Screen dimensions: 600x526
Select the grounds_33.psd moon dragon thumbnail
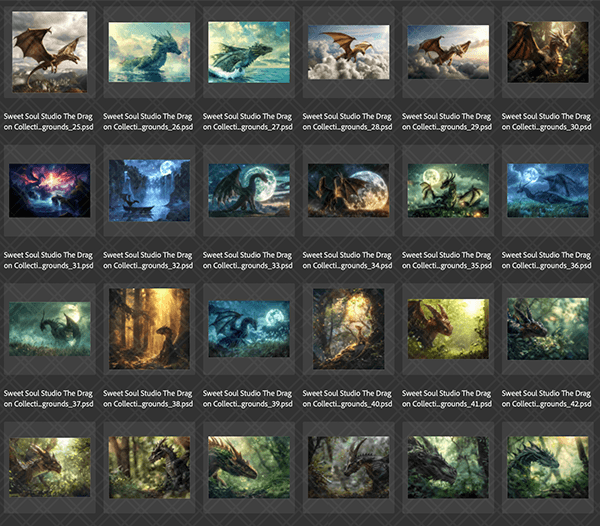pyautogui.click(x=249, y=191)
